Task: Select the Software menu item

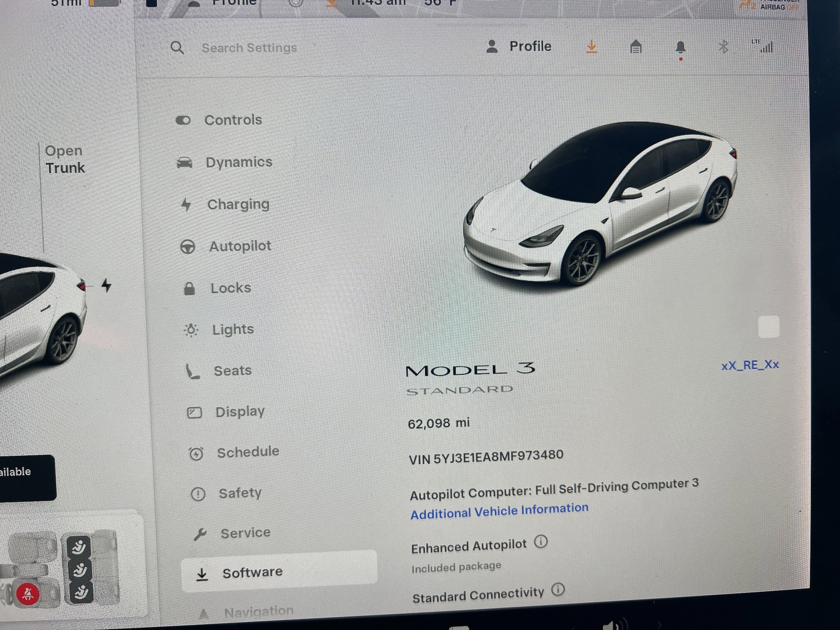Action: point(252,572)
